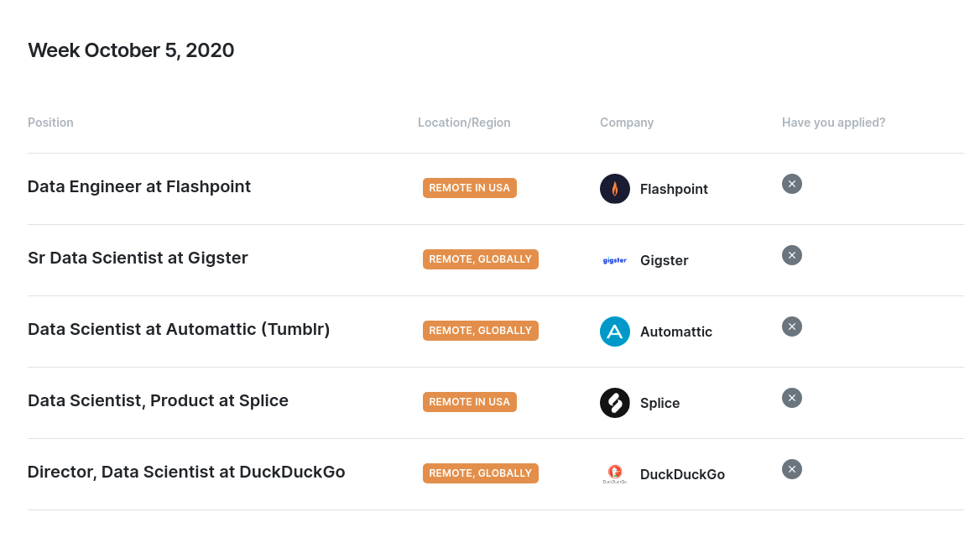Click the Splice company logo

(x=615, y=403)
